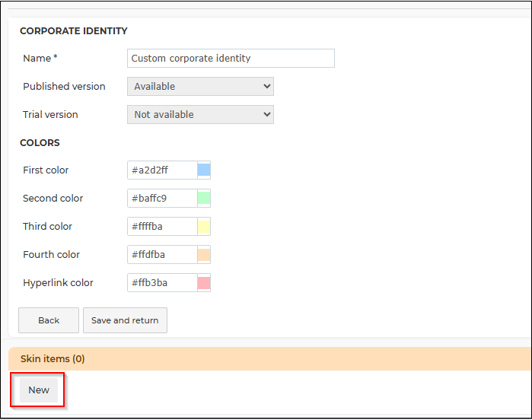Edit the Second color hex field
Screen dimensions: 532x420
pyautogui.click(x=162, y=198)
